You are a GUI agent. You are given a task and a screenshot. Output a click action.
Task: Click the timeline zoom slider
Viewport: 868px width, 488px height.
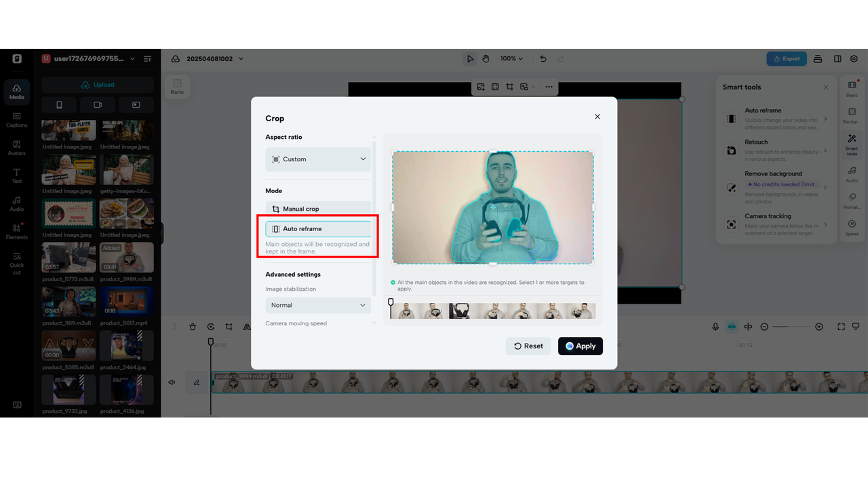pos(791,327)
